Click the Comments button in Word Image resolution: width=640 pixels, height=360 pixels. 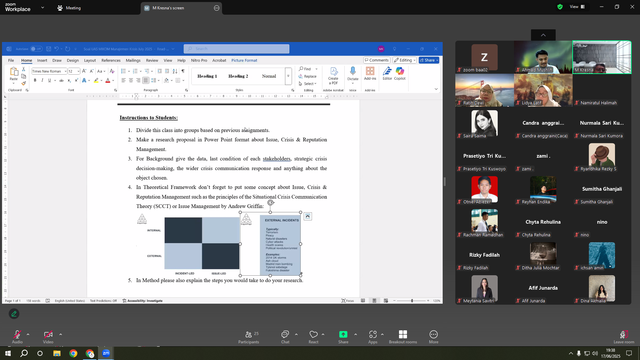(377, 60)
